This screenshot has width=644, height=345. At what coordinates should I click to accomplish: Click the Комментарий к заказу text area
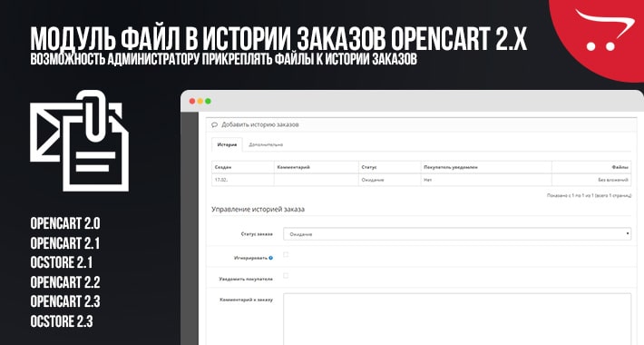[457, 319]
